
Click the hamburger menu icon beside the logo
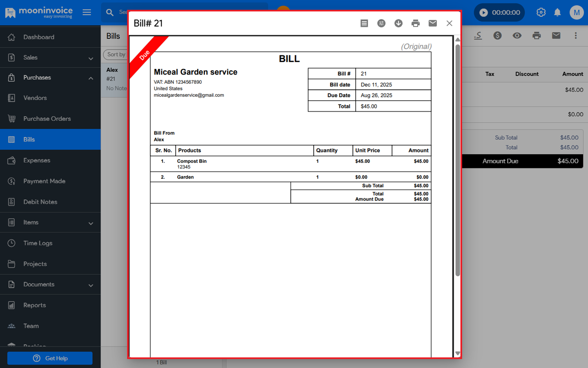click(x=87, y=12)
